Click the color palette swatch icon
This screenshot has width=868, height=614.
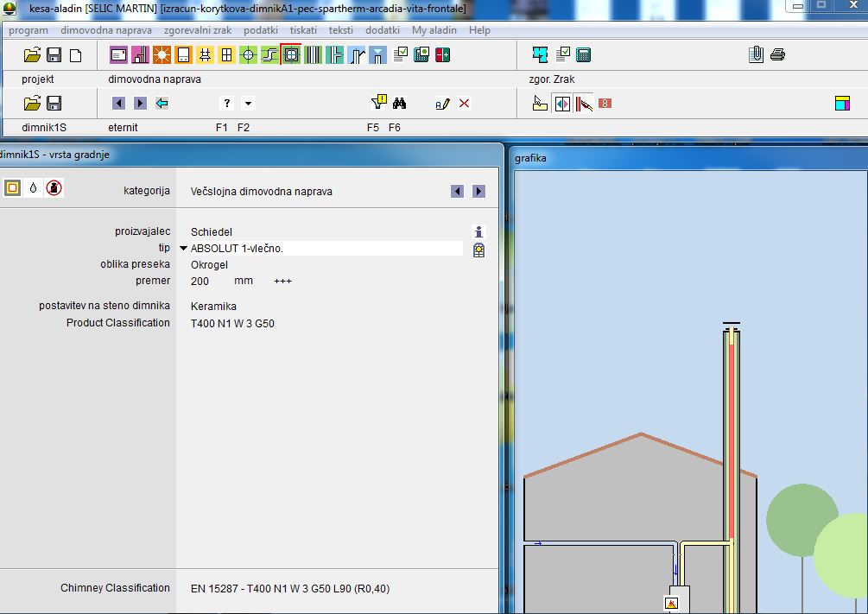(842, 104)
